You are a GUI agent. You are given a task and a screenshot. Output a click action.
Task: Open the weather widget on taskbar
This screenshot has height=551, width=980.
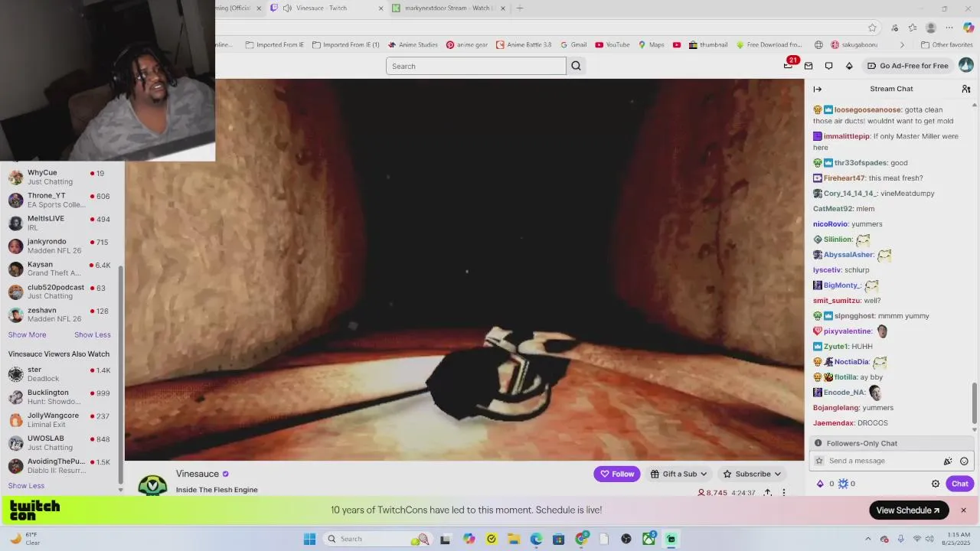[x=25, y=539]
